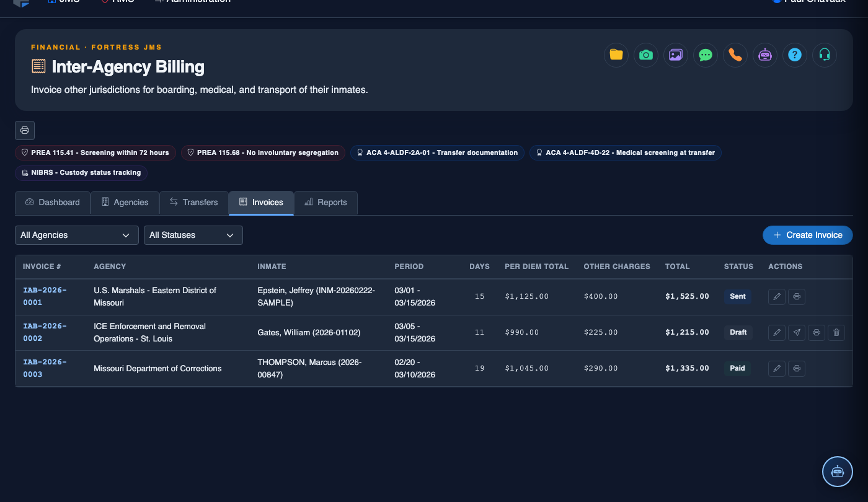Open the floating robot assistant button
The width and height of the screenshot is (868, 502).
click(x=838, y=472)
